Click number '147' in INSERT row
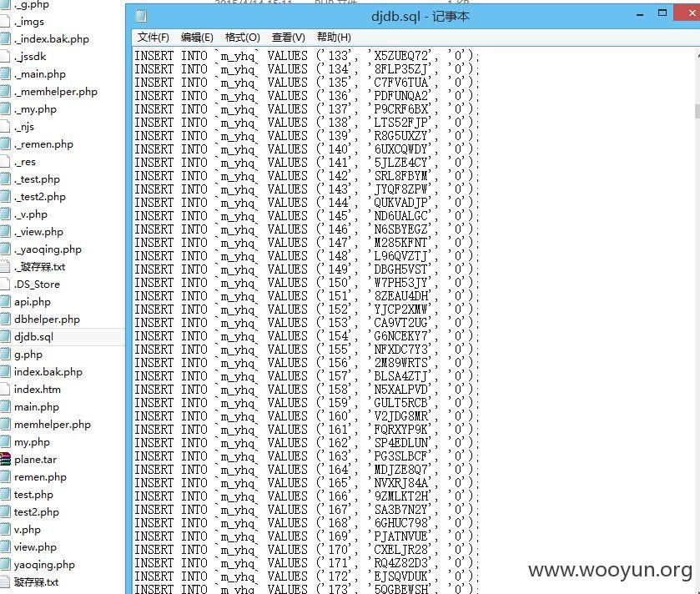The height and width of the screenshot is (594, 700). [339, 243]
